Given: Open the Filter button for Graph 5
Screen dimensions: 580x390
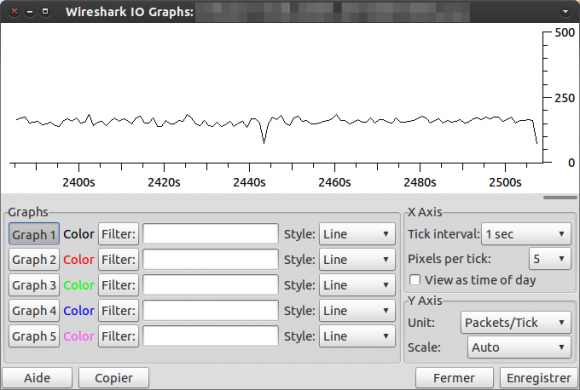Looking at the screenshot, I should tap(118, 336).
